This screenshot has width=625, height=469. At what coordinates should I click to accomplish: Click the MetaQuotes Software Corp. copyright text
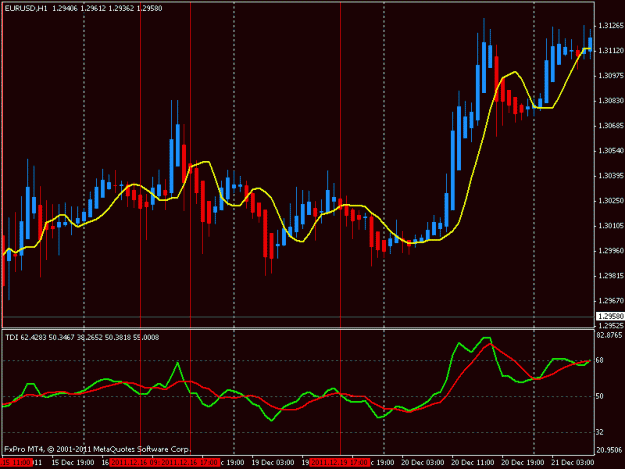coord(97,449)
